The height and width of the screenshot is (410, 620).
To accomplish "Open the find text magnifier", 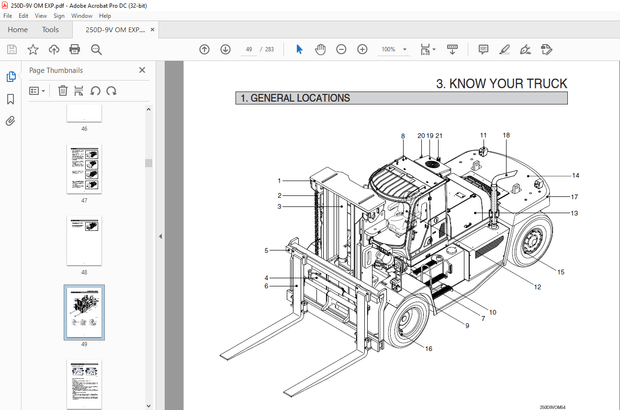I will tap(96, 49).
